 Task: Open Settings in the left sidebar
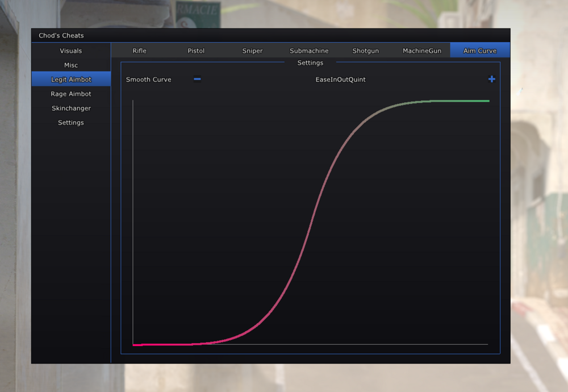pyautogui.click(x=71, y=123)
